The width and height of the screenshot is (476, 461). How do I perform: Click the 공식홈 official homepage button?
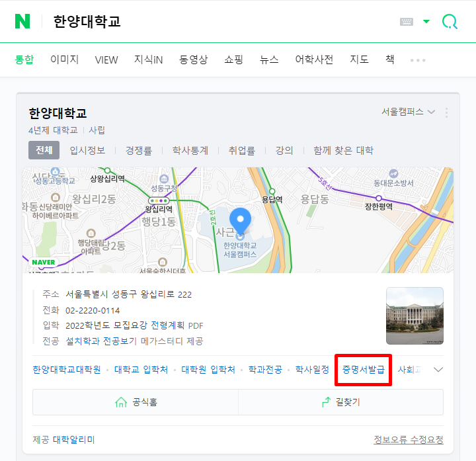point(136,402)
